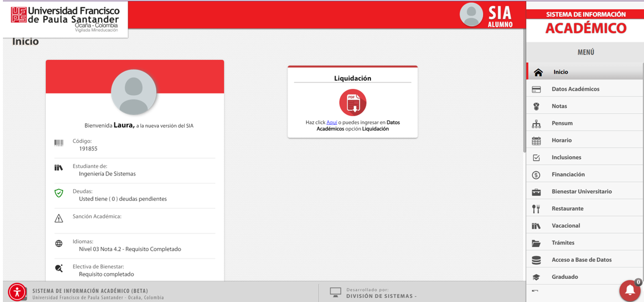The image size is (644, 302).
Task: Click the SIA ALUMNO header label
Action: pyautogui.click(x=500, y=17)
